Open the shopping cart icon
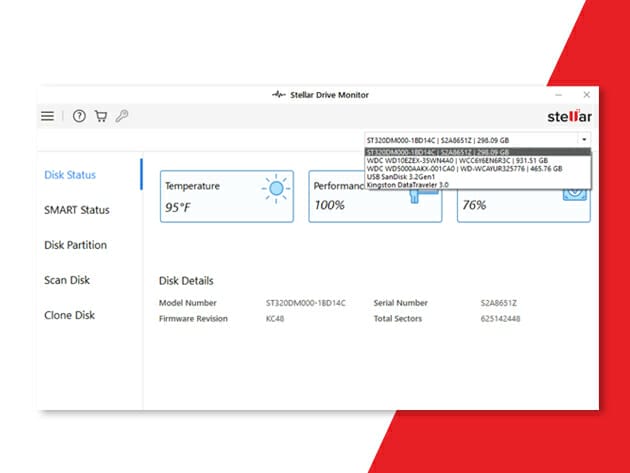Image resolution: width=630 pixels, height=473 pixels. click(x=101, y=116)
